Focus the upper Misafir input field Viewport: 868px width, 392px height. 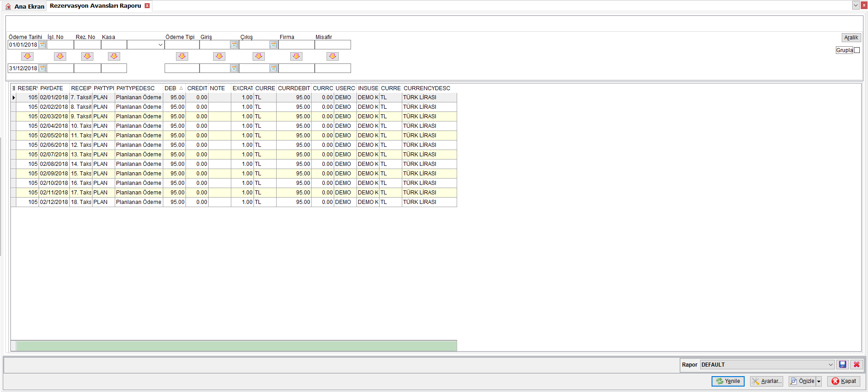pos(333,45)
